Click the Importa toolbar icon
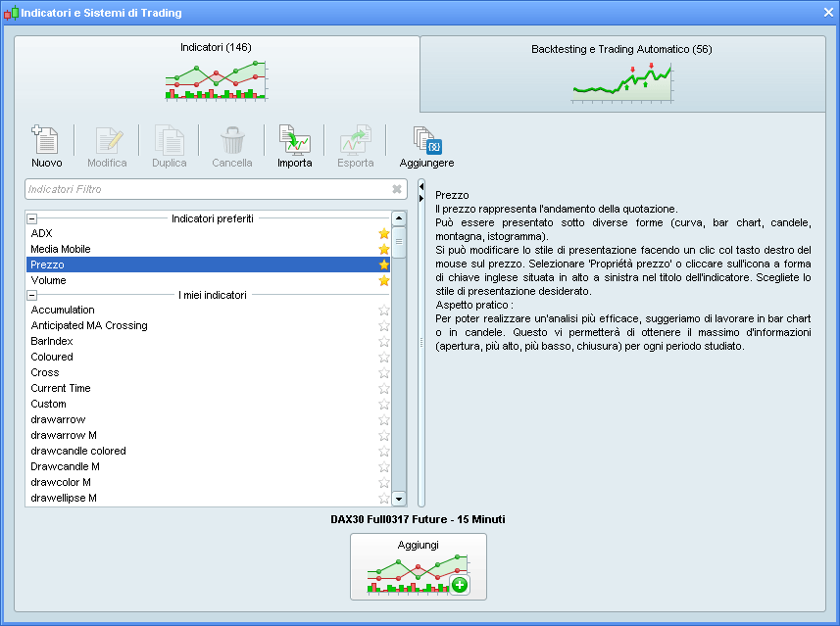 click(294, 140)
